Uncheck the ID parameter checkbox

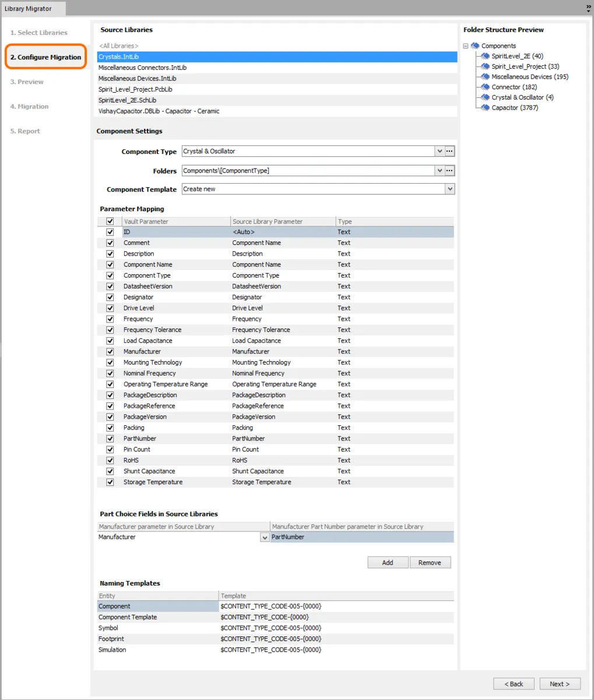click(x=110, y=232)
